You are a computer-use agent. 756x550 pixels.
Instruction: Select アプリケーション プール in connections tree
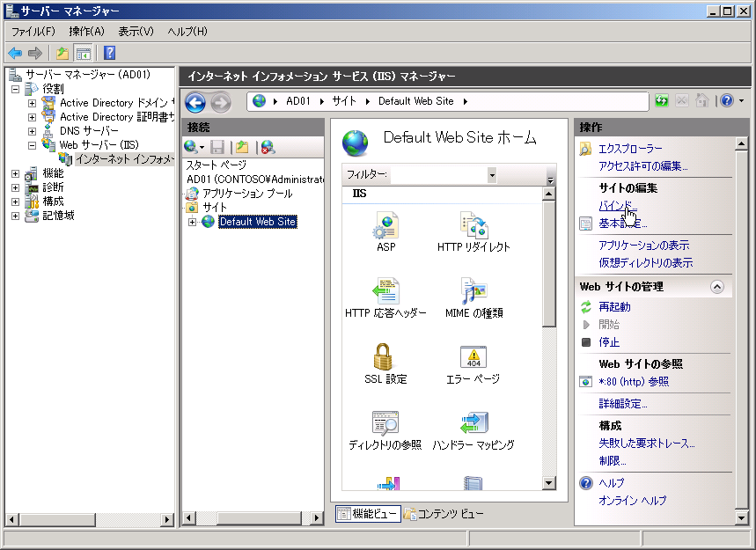pyautogui.click(x=246, y=194)
